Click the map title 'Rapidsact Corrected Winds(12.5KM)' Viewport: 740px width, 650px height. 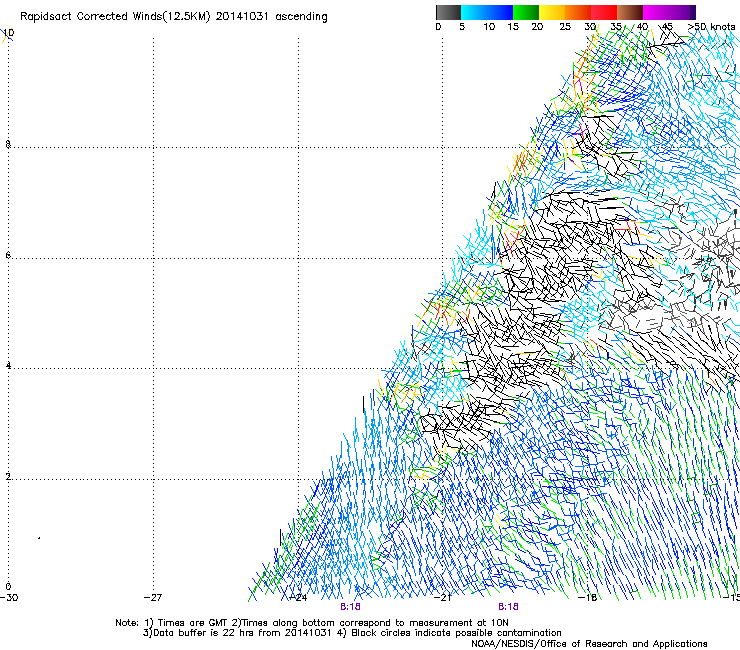click(115, 17)
